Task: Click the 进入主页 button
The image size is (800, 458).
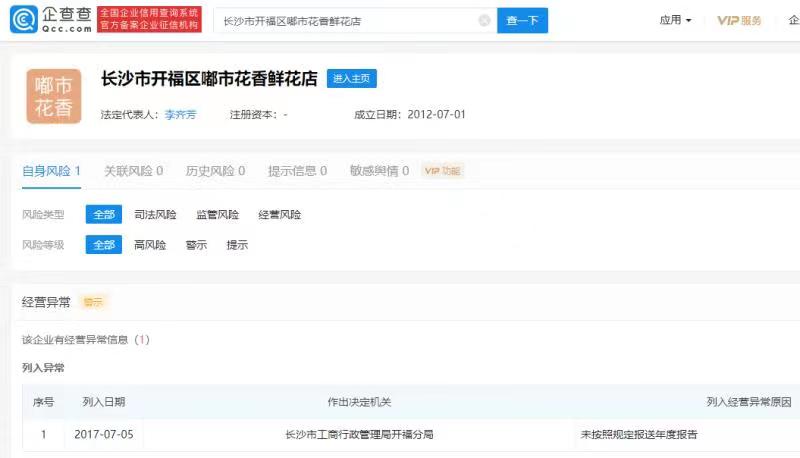Action: coord(352,79)
